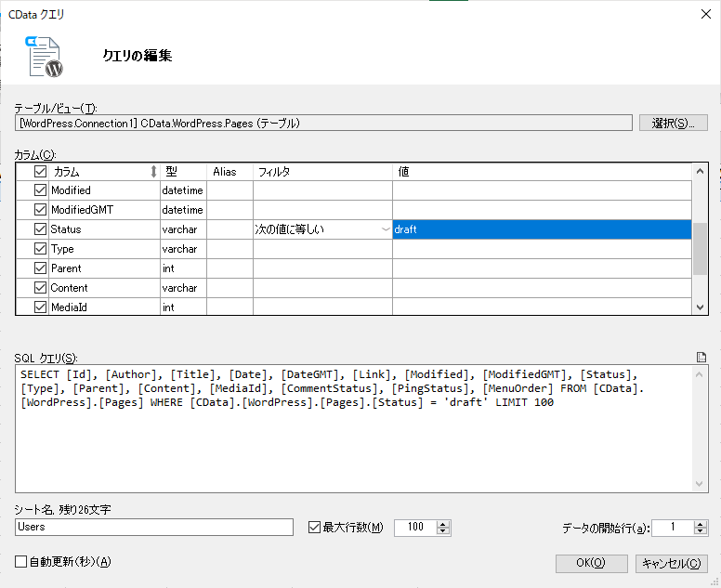The image size is (721, 588).
Task: Select the Content column name cell
Action: click(104, 288)
